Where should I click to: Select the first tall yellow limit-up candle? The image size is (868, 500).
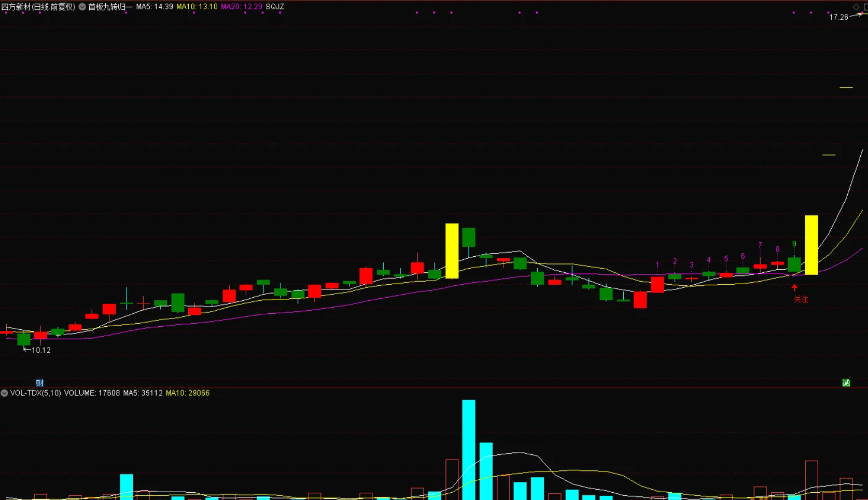click(452, 251)
